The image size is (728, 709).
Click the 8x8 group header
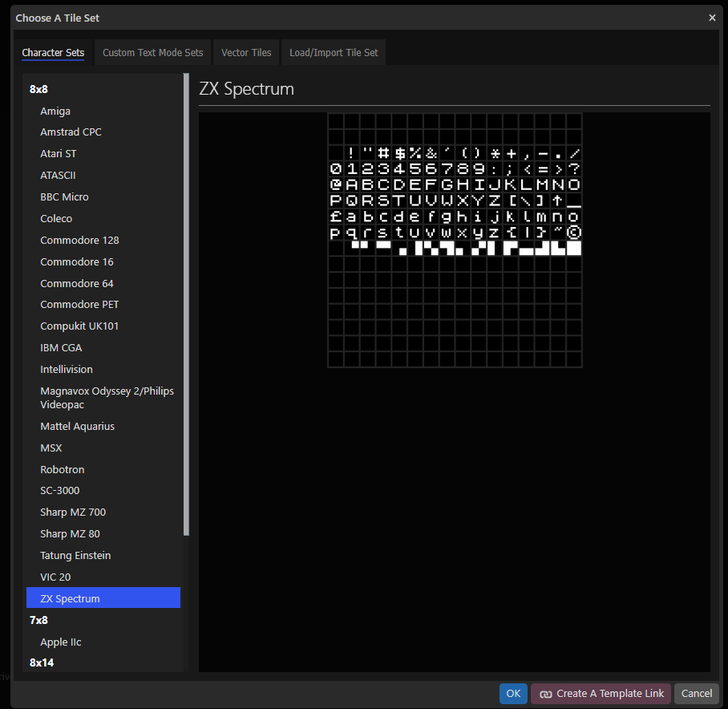(x=38, y=89)
